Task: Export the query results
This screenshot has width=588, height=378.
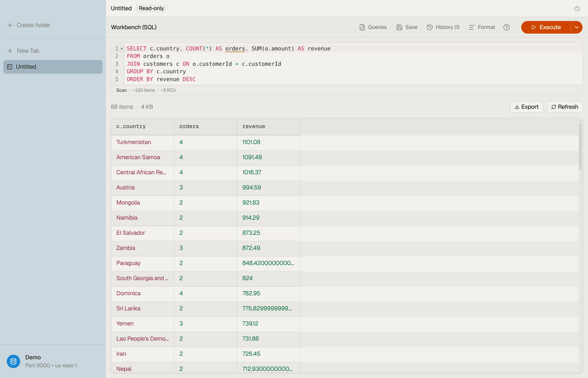Action: (526, 107)
